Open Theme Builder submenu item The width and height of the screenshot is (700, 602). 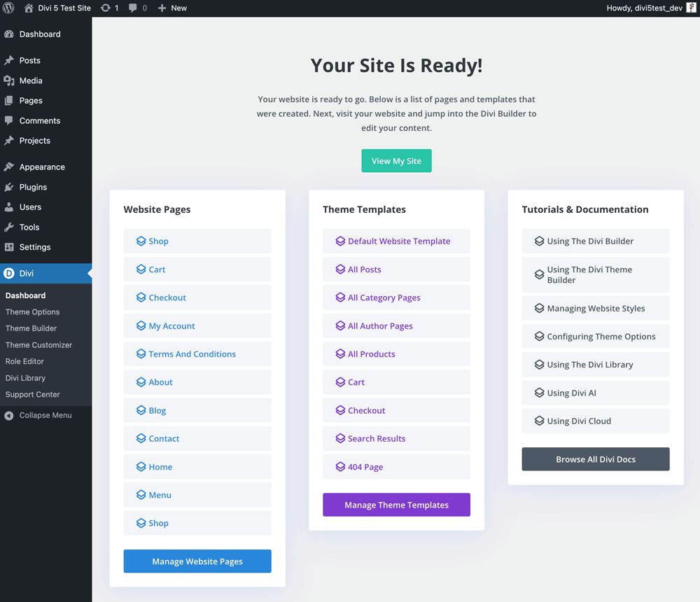tap(31, 328)
